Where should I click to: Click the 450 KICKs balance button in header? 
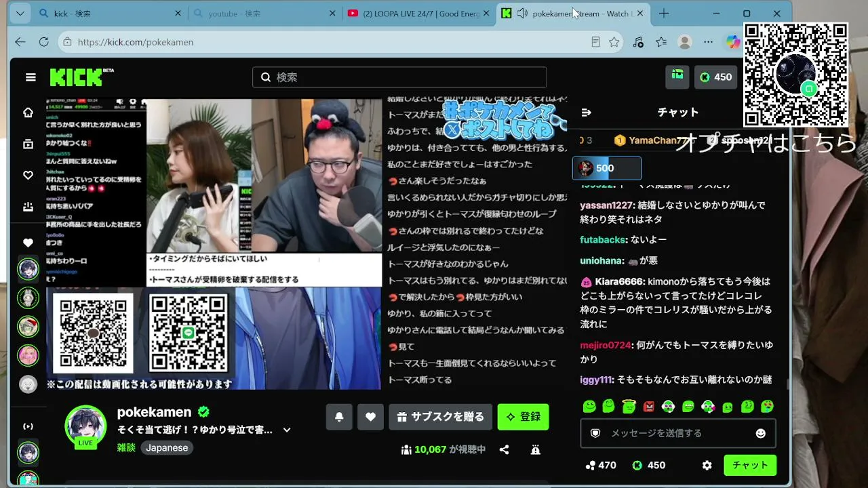tap(716, 77)
